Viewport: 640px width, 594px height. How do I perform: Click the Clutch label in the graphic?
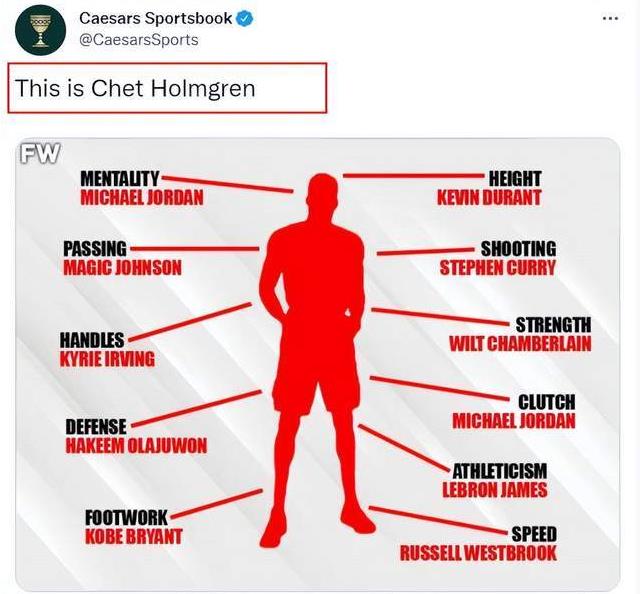546,402
